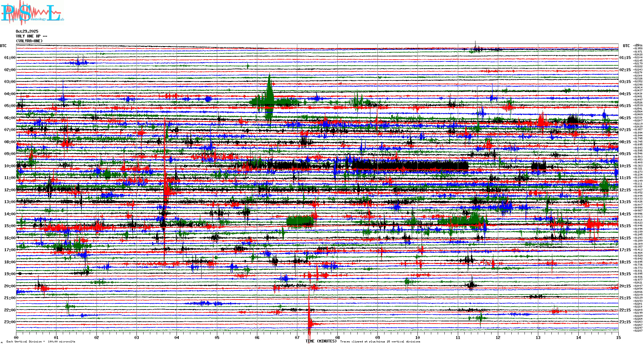Click the Each Vertical Division scale note

[41, 342]
